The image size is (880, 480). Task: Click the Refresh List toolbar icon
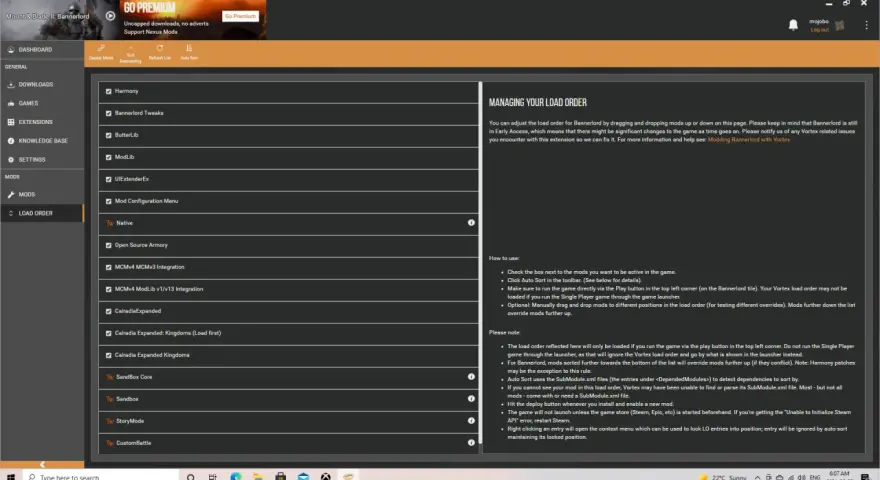pyautogui.click(x=160, y=52)
